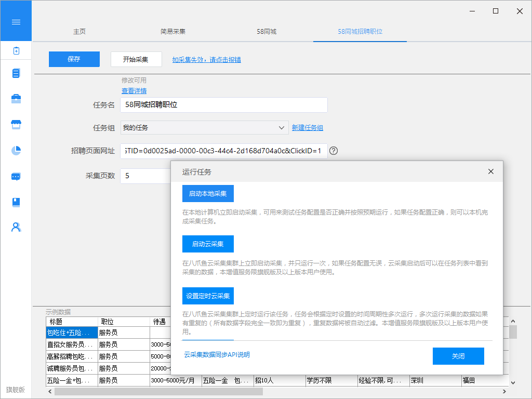Open the store shop icon
Viewport: 532px width, 399px height.
16,125
